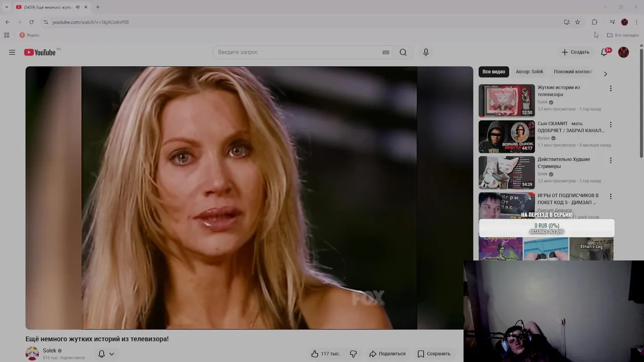
Task: Click the 52:50 video thumbnail
Action: tap(507, 101)
